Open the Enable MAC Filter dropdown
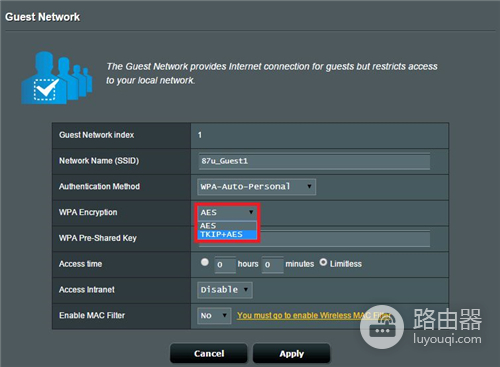This screenshot has width=500, height=367. point(214,315)
